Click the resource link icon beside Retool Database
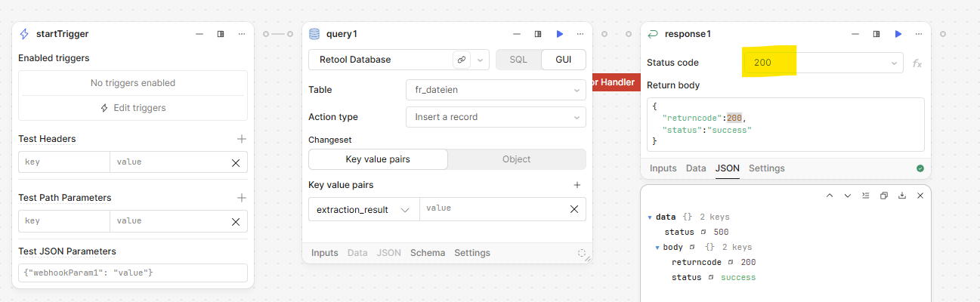 pos(460,60)
